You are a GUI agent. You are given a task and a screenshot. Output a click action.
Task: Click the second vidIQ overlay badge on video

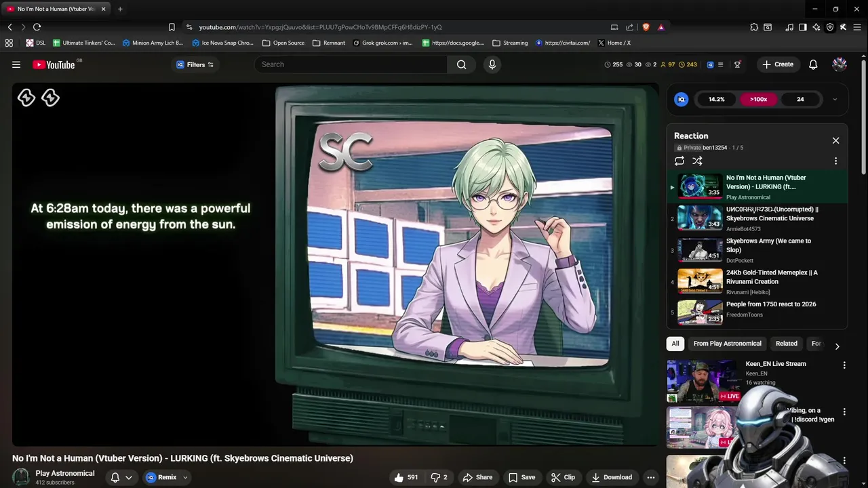click(50, 98)
